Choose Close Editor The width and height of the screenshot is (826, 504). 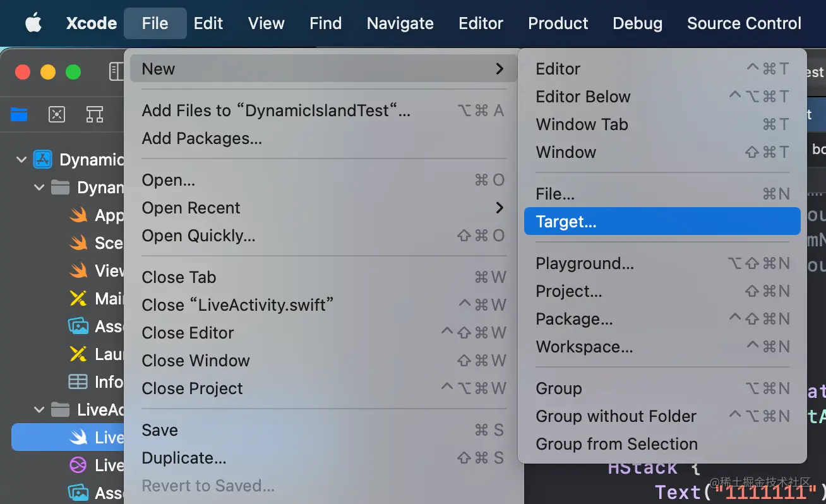click(323, 333)
